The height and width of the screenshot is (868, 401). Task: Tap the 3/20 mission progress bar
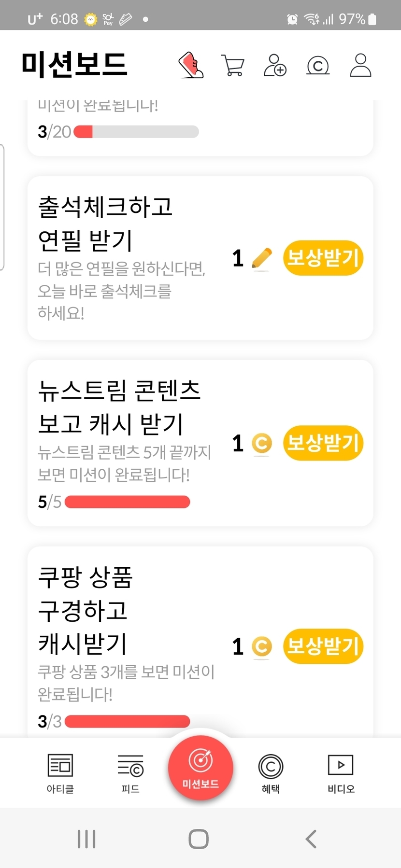[x=136, y=132]
